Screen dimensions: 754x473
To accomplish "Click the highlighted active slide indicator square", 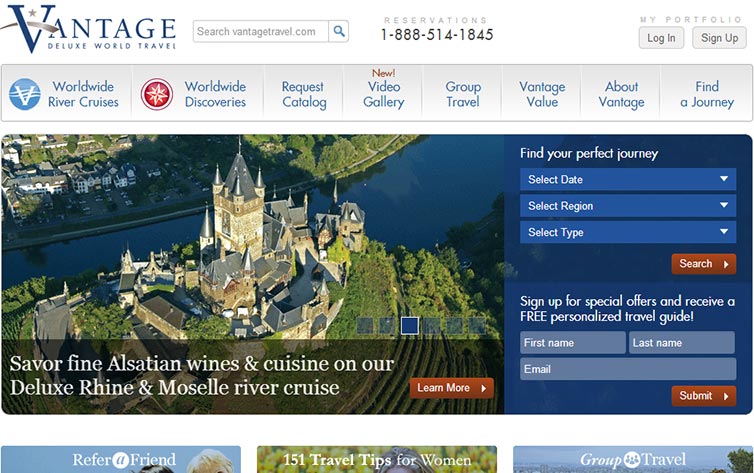I will coord(410,326).
